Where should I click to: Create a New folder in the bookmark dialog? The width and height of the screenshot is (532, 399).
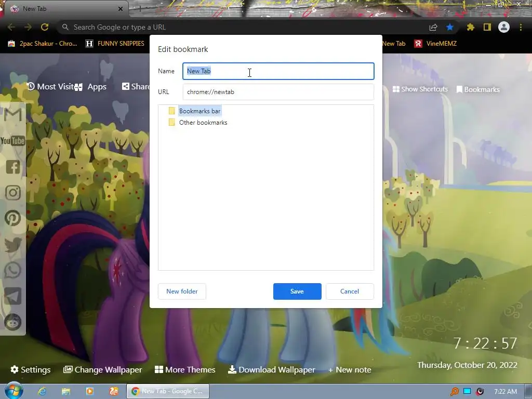click(182, 291)
